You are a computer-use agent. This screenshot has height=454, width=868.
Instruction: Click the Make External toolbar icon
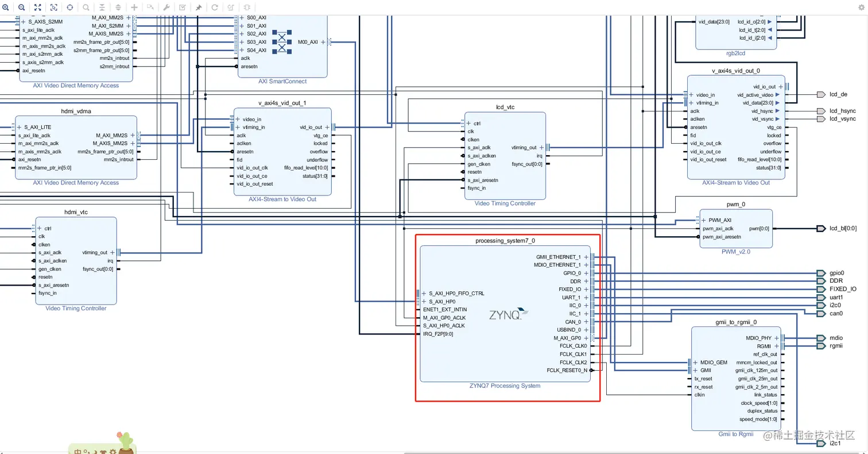(150, 7)
